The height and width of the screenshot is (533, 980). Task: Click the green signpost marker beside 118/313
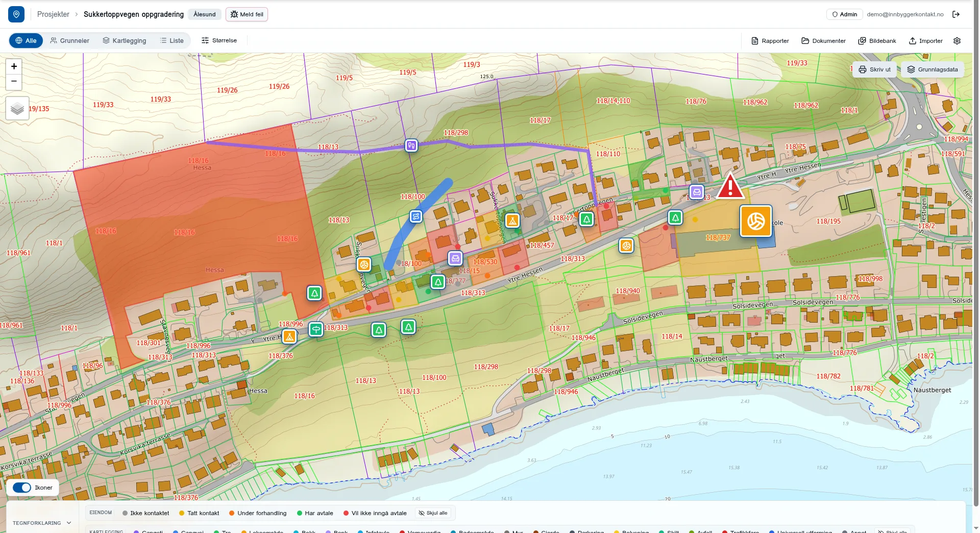tap(316, 329)
